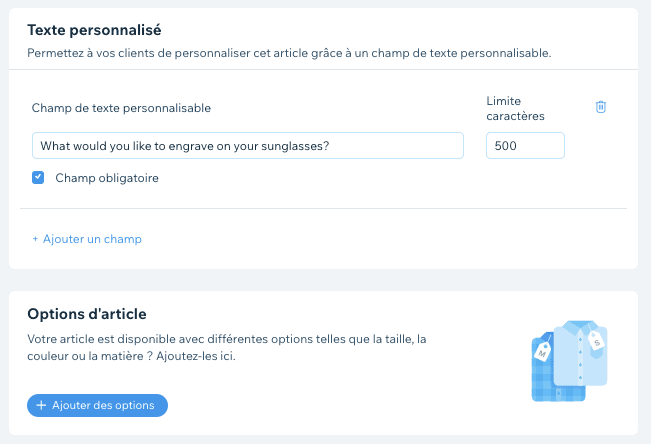Click the plus icon inside Ajouter des options
Viewport: 651px width, 444px height.
41,405
